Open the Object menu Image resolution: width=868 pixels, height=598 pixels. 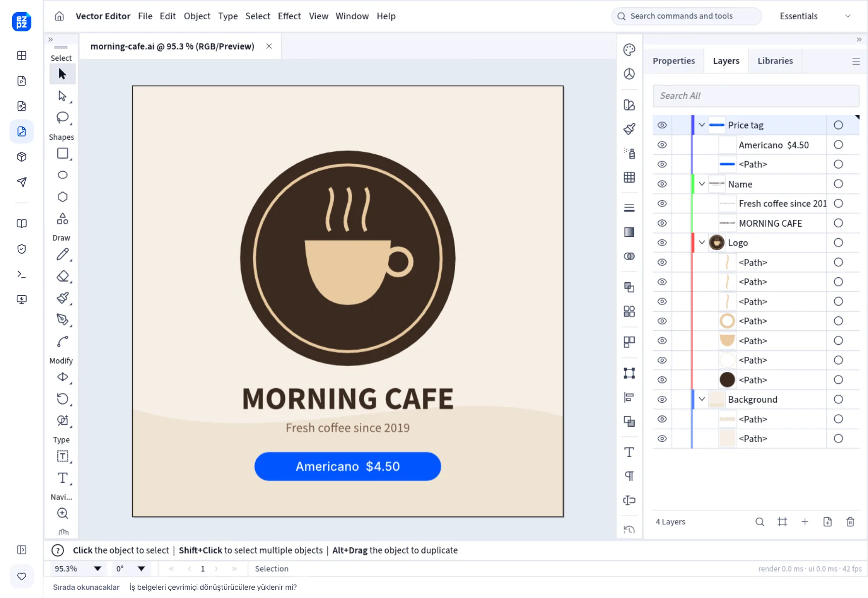click(x=197, y=16)
